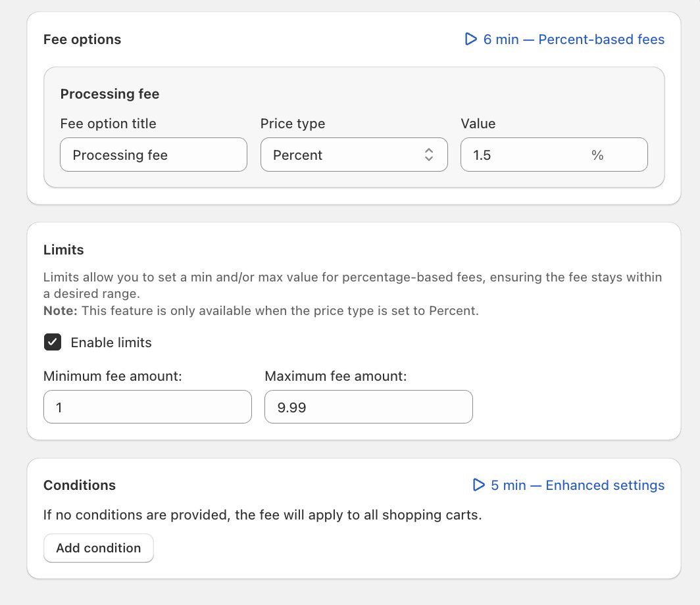Click the percent symbol in the Value field
The width and height of the screenshot is (700, 605).
tap(597, 155)
